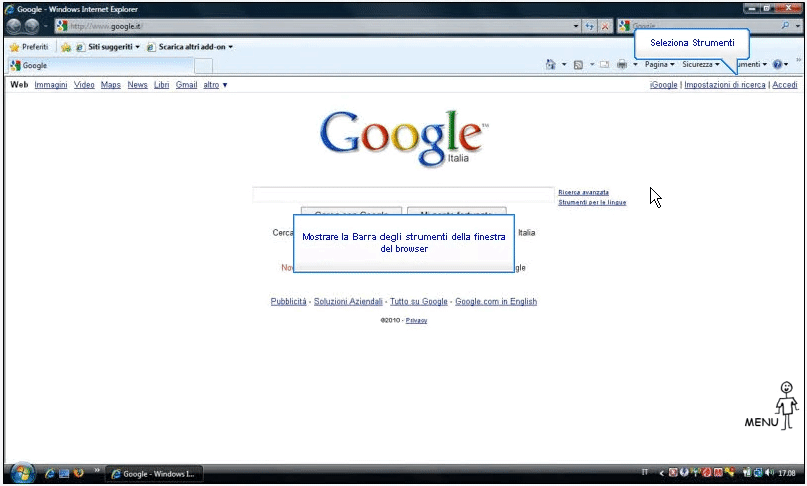Click the magnifying glass search icon
The image size is (807, 486).
pos(785,25)
